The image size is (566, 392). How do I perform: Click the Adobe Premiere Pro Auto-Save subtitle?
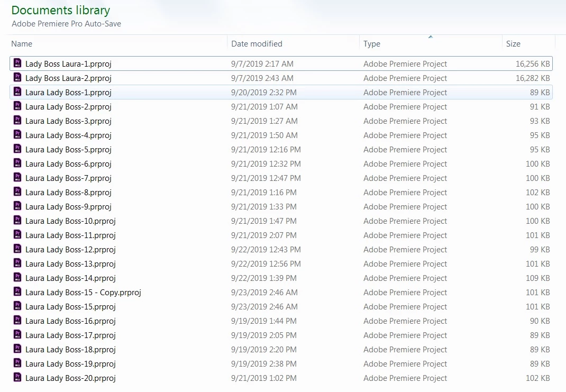pos(66,24)
